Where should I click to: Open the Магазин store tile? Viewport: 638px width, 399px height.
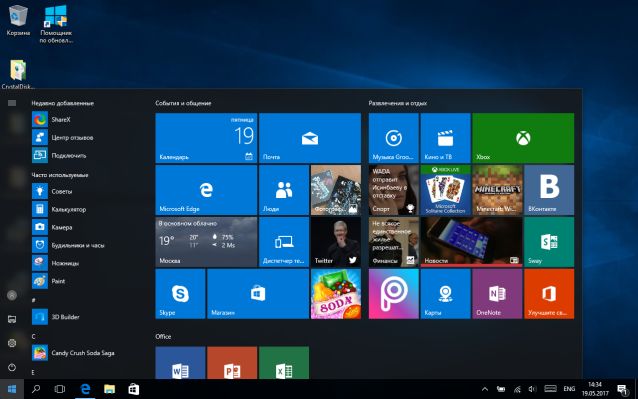pos(258,294)
